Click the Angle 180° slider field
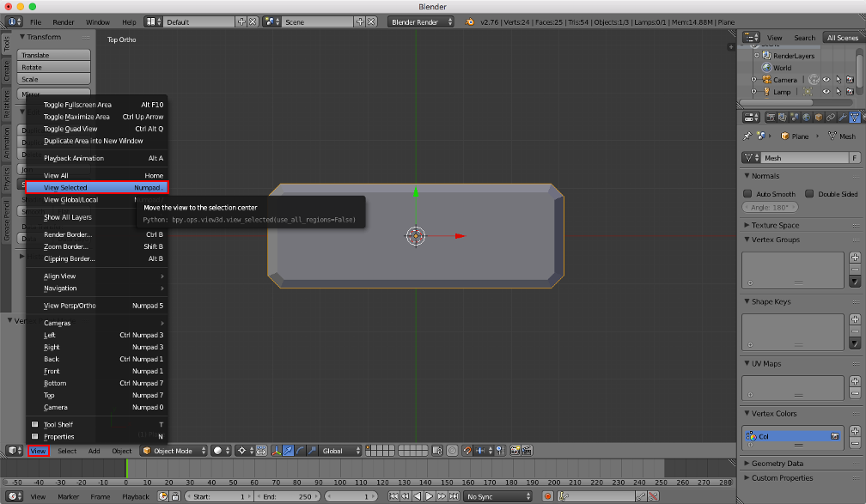The height and width of the screenshot is (504, 866). pos(770,208)
